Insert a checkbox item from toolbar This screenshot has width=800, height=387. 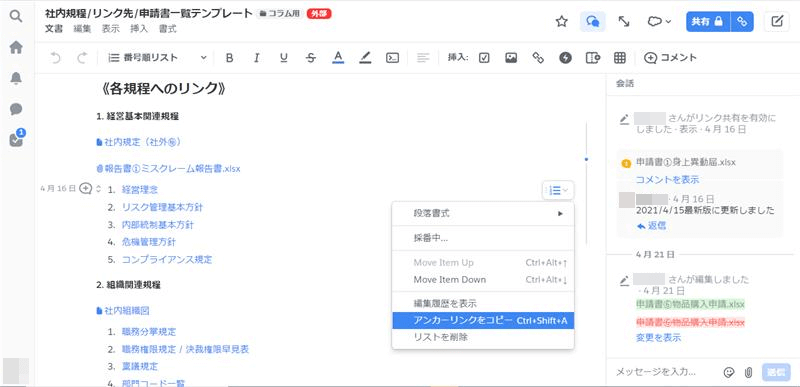pos(484,58)
